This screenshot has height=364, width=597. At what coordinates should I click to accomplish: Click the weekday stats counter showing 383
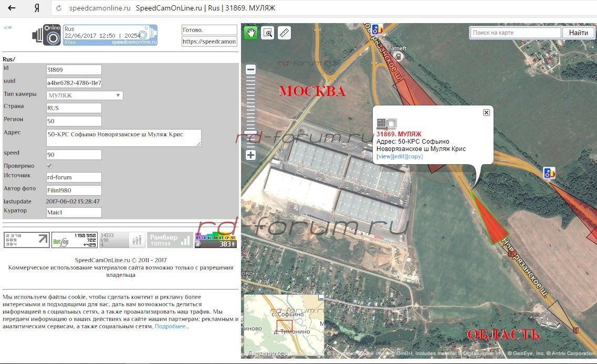216,240
